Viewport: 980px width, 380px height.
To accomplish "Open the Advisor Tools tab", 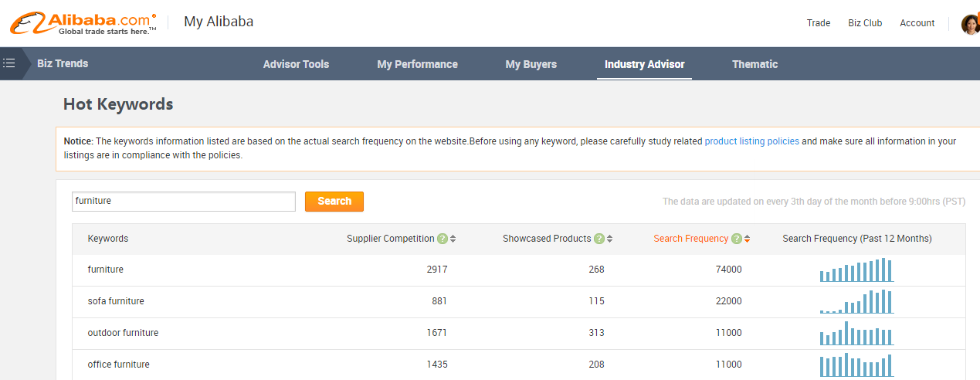I will 296,64.
